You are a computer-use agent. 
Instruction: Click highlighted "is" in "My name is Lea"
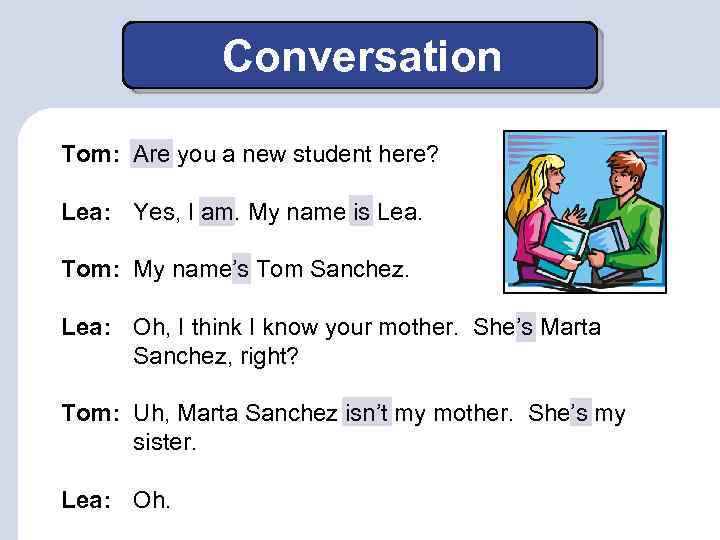[360, 212]
